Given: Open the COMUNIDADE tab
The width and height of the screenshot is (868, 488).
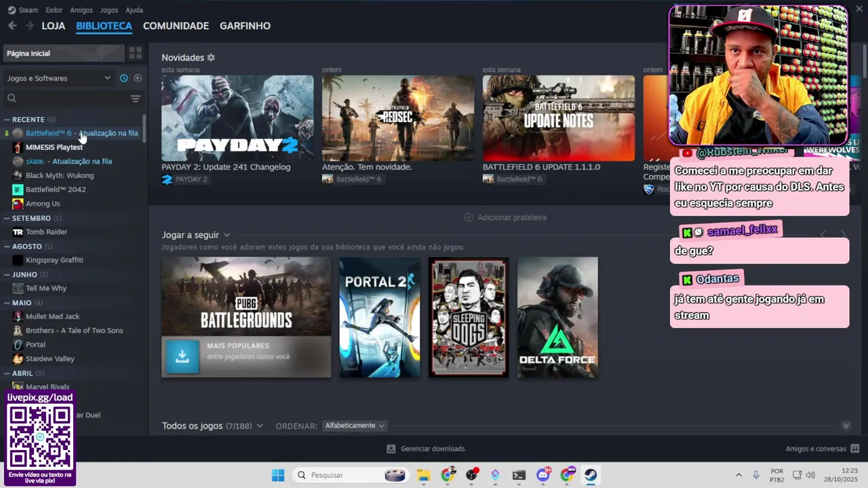Looking at the screenshot, I should (x=176, y=26).
